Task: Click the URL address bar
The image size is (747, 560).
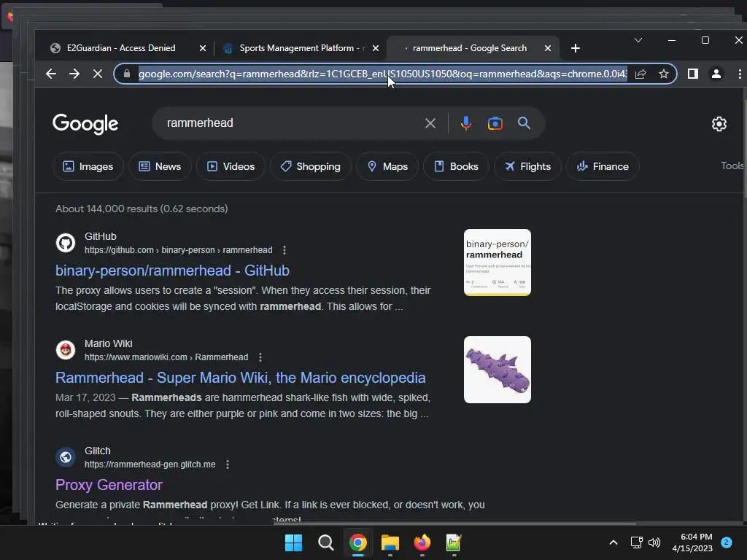Action: [x=382, y=74]
